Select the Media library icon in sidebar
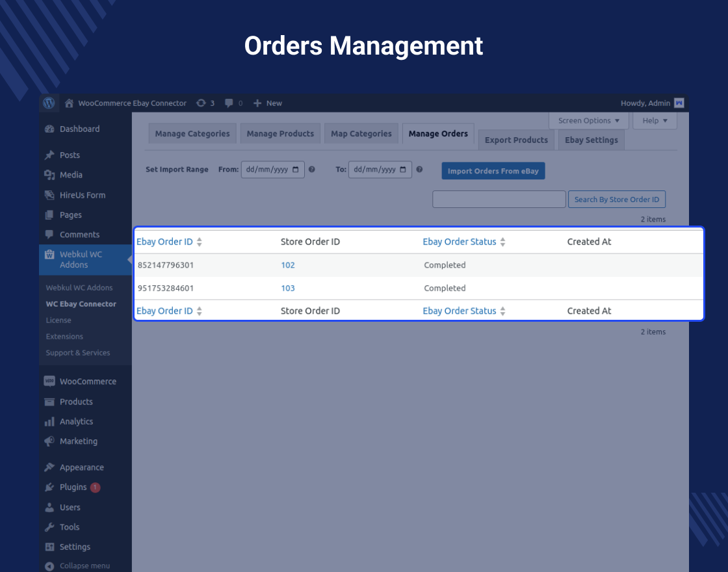 [x=49, y=175]
